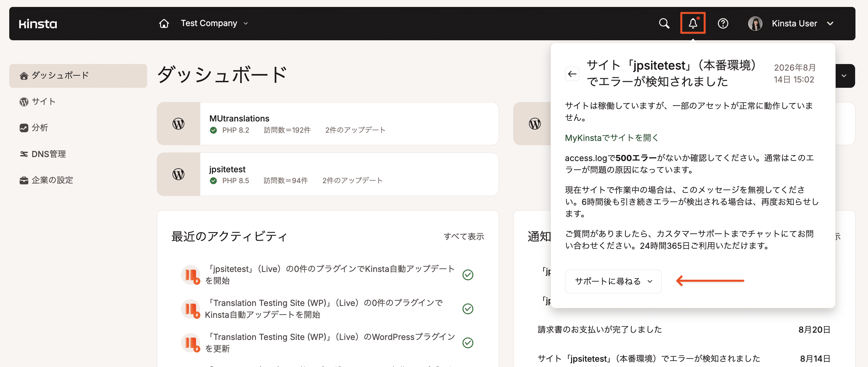This screenshot has width=868, height=367.
Task: Expand the Kinsta User account menu chevron
Action: [x=830, y=23]
